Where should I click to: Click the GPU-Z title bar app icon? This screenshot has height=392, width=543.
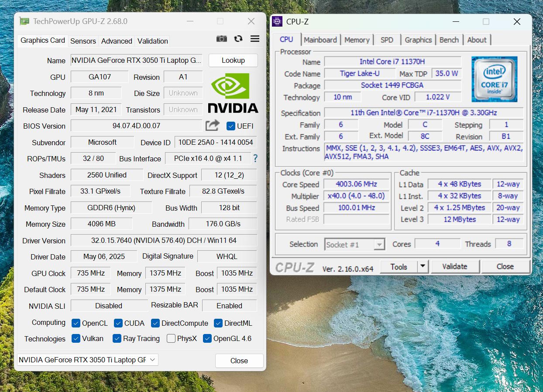click(24, 21)
